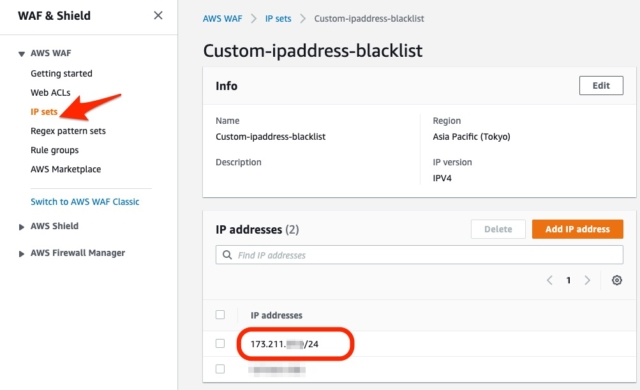Go to IP sets breadcrumb link
Image resolution: width=640 pixels, height=390 pixels.
click(278, 19)
